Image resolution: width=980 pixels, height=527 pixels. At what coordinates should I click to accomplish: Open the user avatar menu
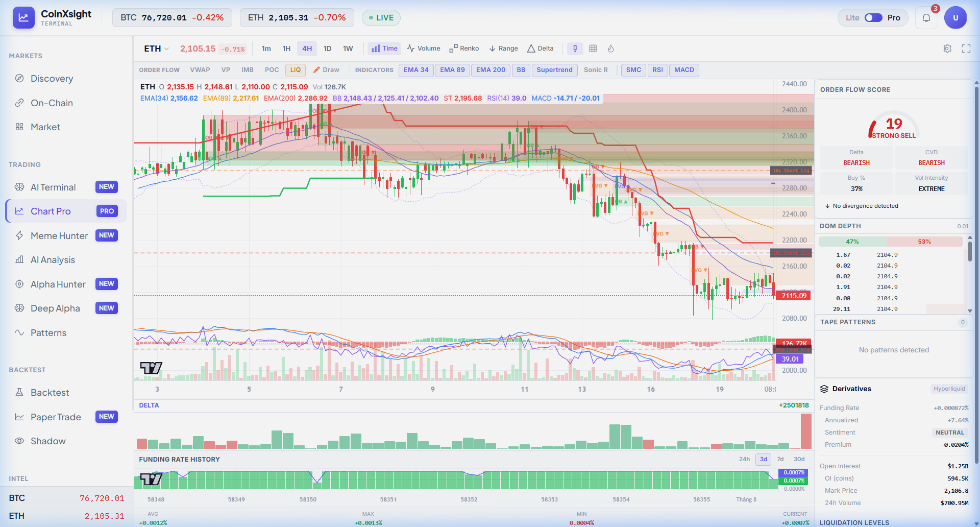coord(955,18)
